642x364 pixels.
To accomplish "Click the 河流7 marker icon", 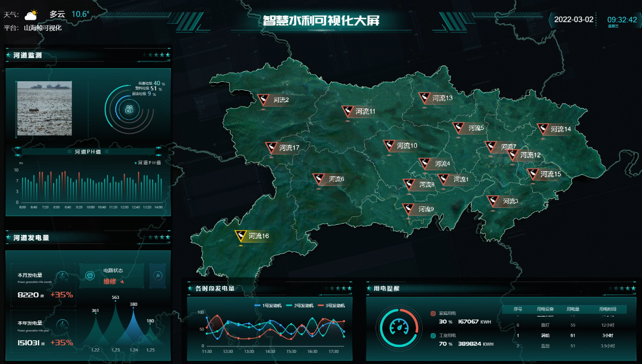I will click(491, 146).
